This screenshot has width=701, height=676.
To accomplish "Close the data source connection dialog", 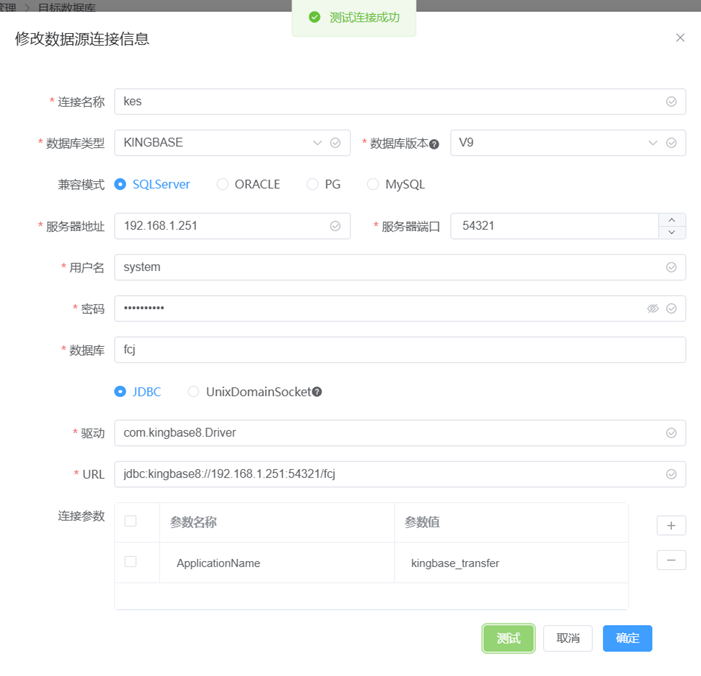I will click(680, 38).
